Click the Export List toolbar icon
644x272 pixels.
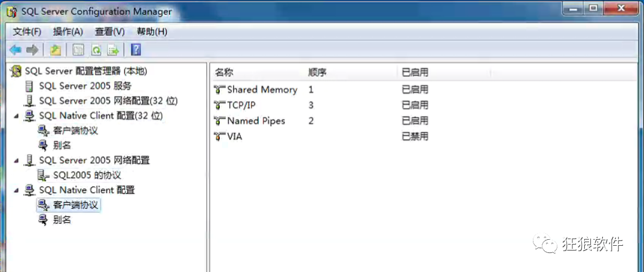click(x=113, y=50)
